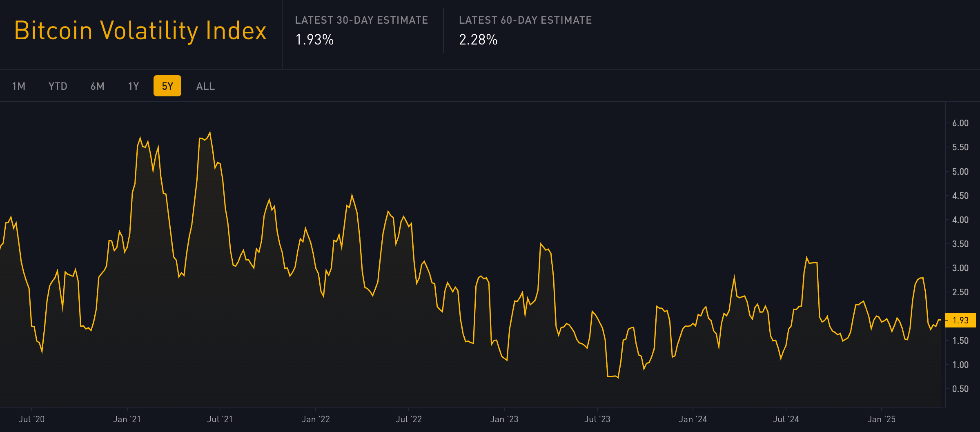This screenshot has height=432, width=980.
Task: Click the 5.50 y-axis label
Action: tap(960, 147)
